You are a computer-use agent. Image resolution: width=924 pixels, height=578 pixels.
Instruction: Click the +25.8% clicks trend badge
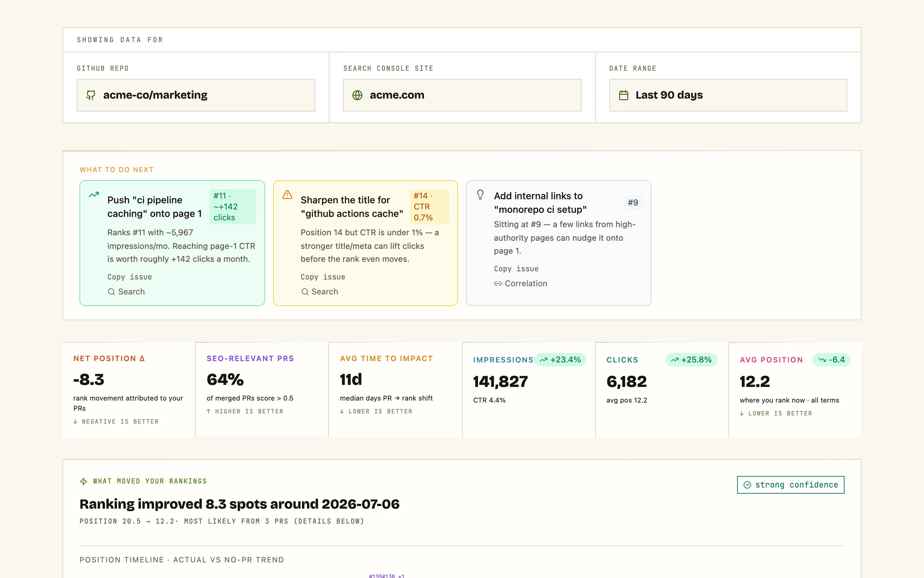(691, 360)
